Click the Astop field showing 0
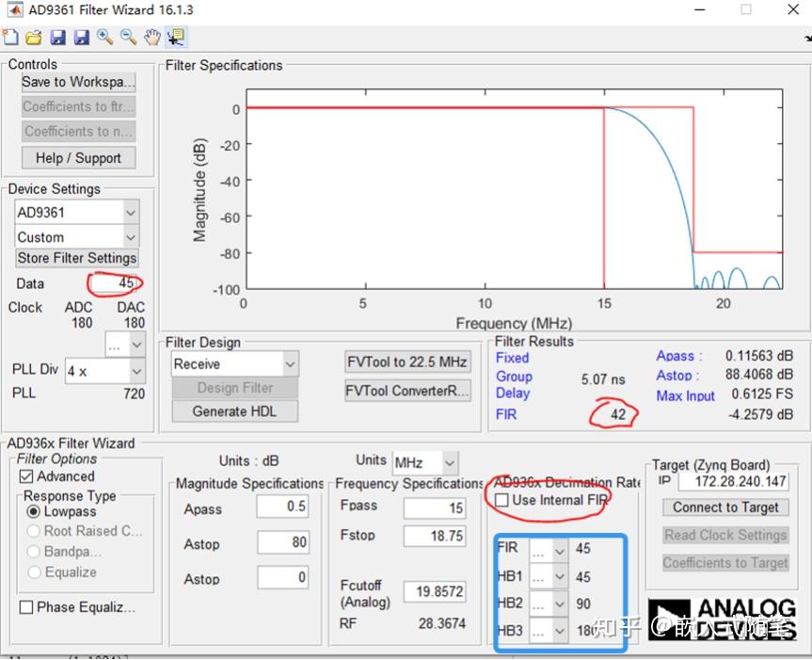 pyautogui.click(x=283, y=577)
